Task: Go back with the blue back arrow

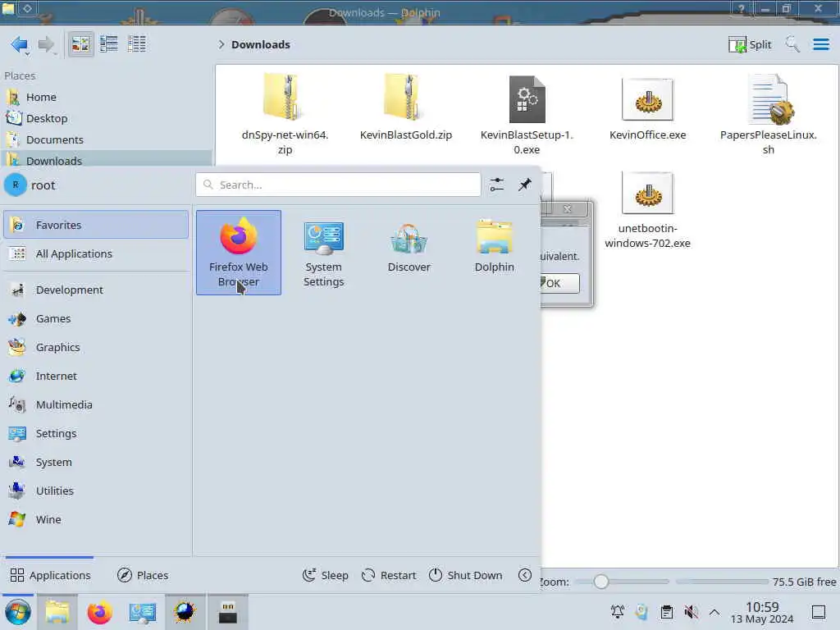Action: pyautogui.click(x=20, y=44)
